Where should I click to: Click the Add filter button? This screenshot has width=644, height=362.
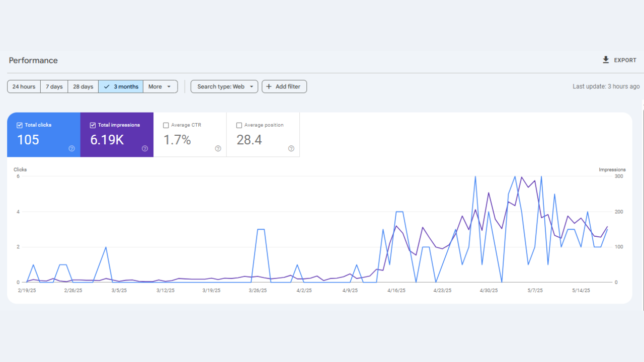pyautogui.click(x=284, y=86)
